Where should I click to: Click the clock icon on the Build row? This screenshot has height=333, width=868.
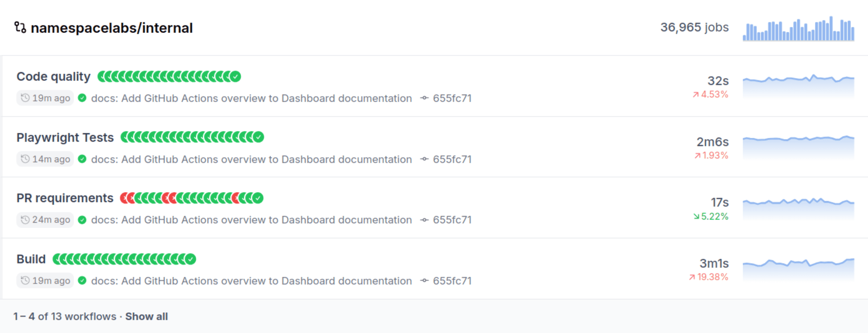tap(26, 280)
